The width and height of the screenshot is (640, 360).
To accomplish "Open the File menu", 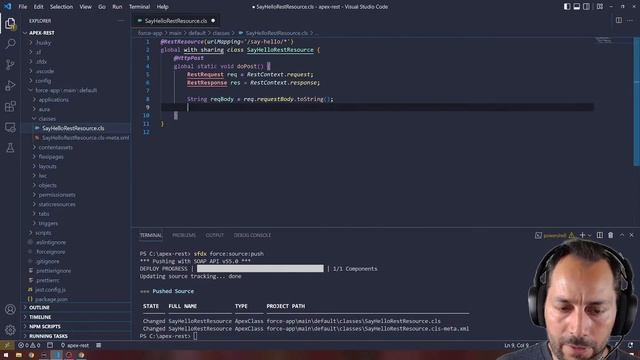I will click(22, 7).
